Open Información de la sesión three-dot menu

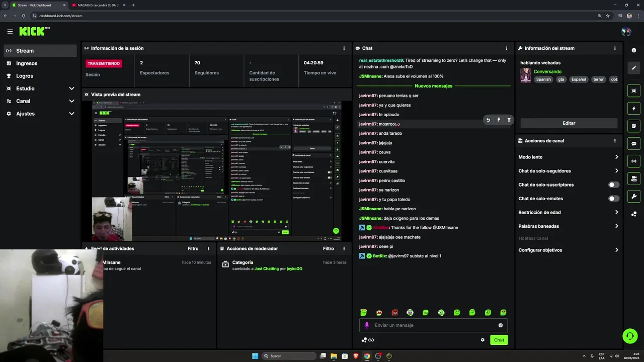pyautogui.click(x=344, y=48)
